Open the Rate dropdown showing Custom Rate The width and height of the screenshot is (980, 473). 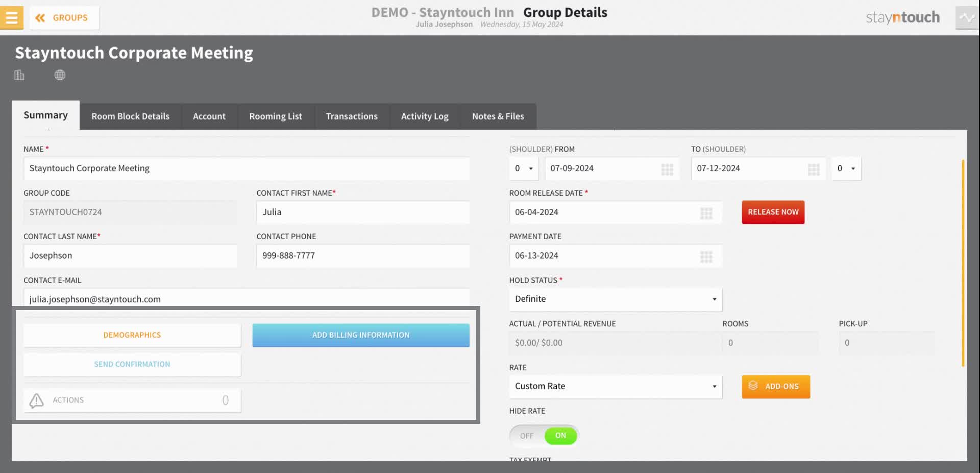(616, 387)
